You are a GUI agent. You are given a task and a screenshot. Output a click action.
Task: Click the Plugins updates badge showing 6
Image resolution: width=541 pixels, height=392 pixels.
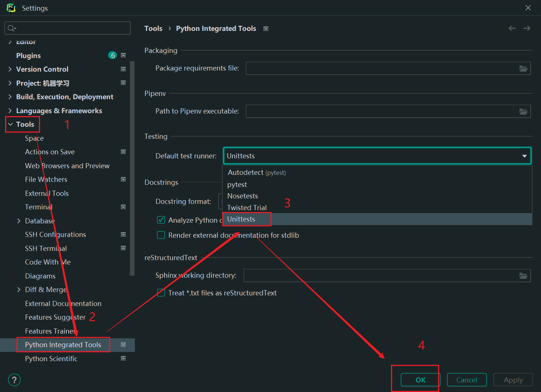tap(112, 55)
